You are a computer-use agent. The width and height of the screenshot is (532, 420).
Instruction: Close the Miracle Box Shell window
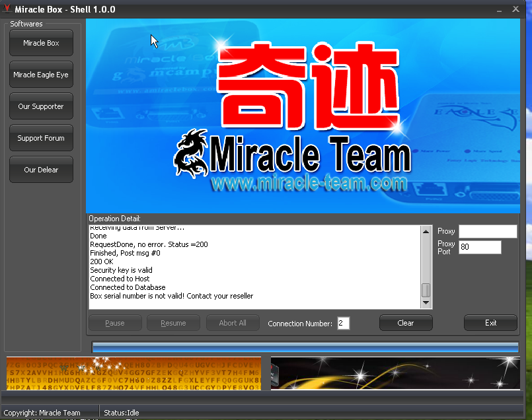click(x=515, y=9)
